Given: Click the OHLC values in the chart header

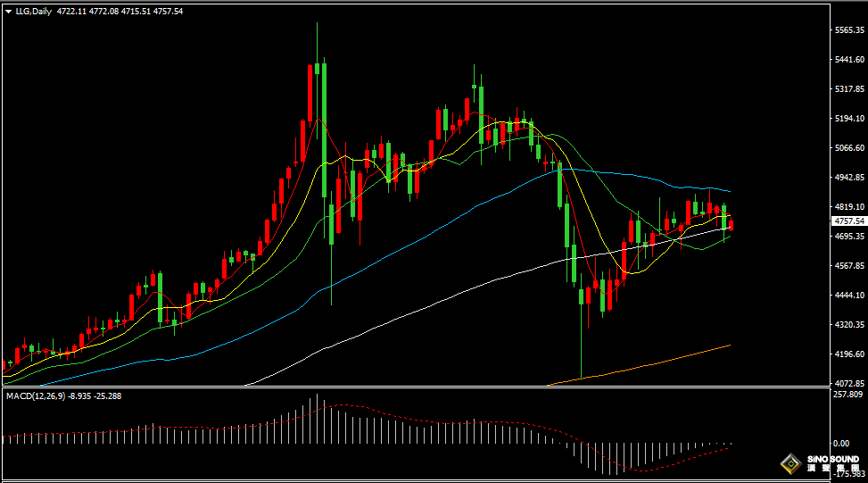Looking at the screenshot, I should (x=120, y=11).
